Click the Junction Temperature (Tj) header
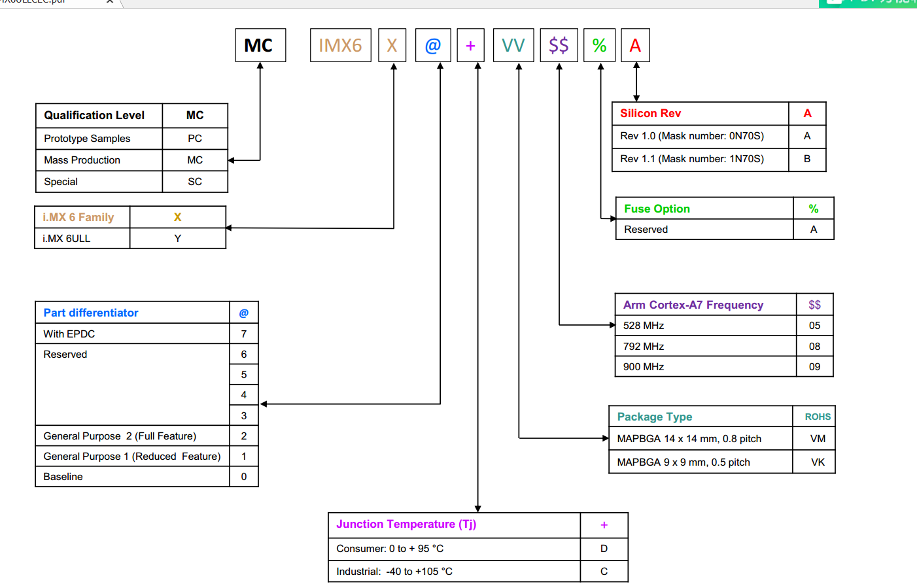The image size is (917, 588). coord(406,524)
